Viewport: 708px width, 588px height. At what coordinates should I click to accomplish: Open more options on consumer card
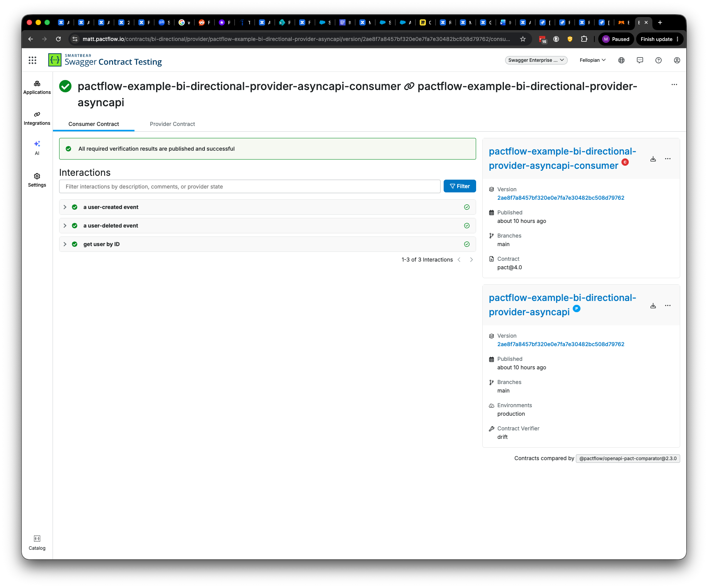668,159
